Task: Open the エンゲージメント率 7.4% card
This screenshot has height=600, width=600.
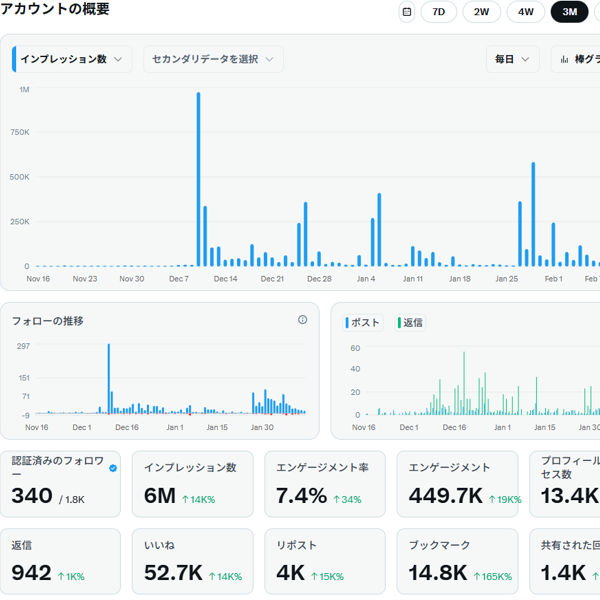Action: click(325, 484)
